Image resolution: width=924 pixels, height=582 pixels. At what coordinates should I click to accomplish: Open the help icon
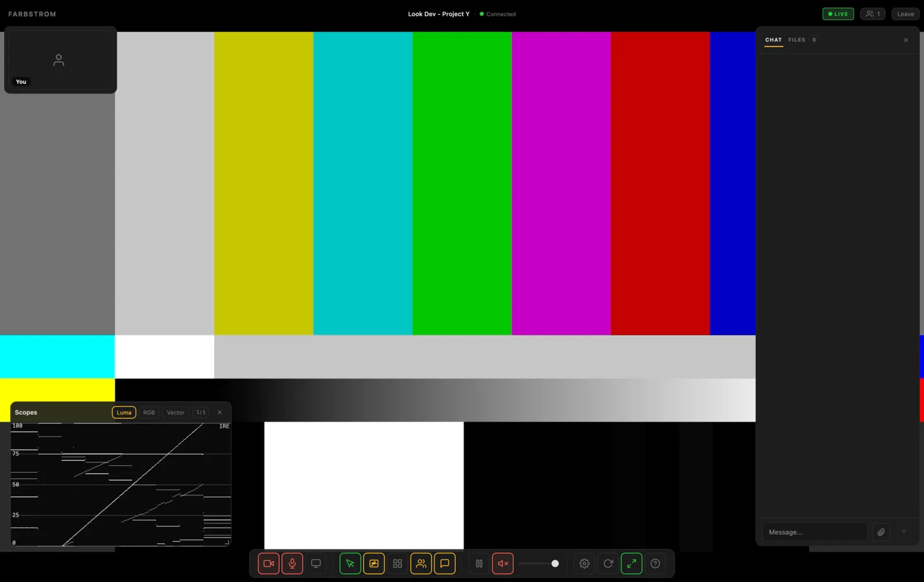pyautogui.click(x=655, y=564)
